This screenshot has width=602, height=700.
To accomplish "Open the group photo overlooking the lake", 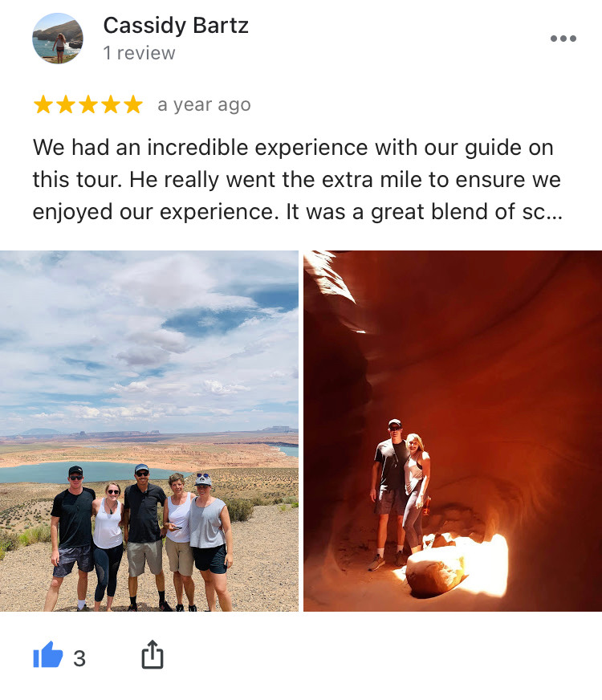I will [149, 431].
